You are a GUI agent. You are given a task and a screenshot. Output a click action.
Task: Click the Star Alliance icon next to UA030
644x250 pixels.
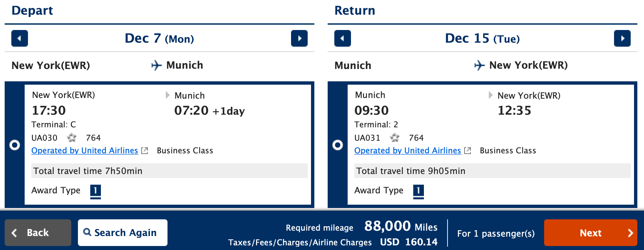72,138
